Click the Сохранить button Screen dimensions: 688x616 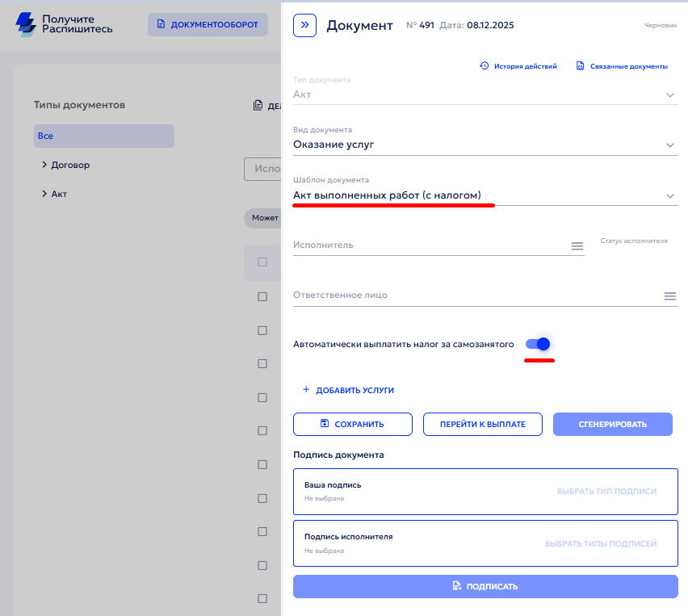tap(353, 425)
